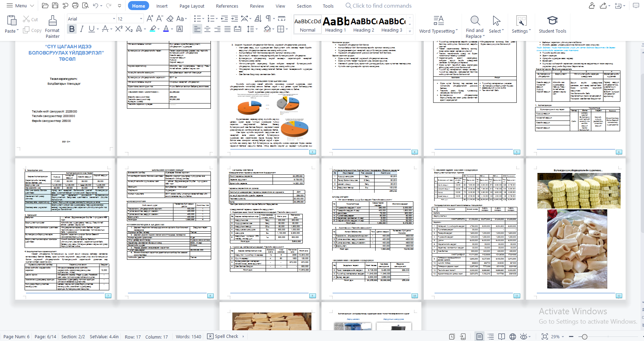Click the Decrease Indent icon

[x=224, y=18]
